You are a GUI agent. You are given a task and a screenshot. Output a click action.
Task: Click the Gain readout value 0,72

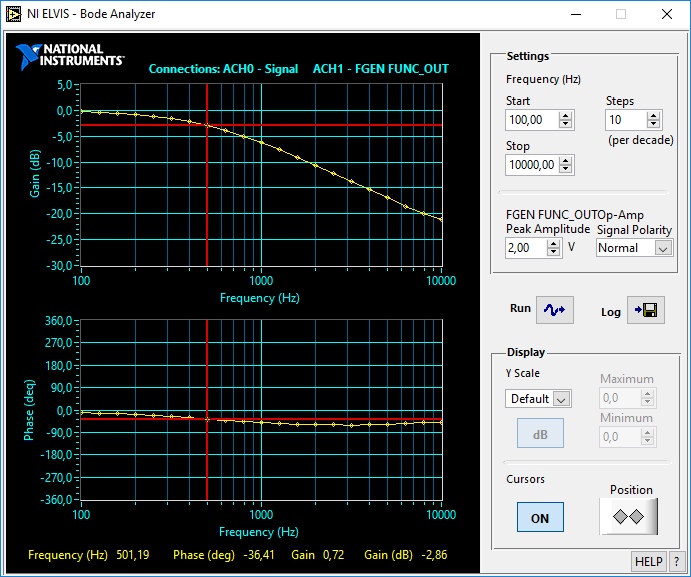point(333,555)
